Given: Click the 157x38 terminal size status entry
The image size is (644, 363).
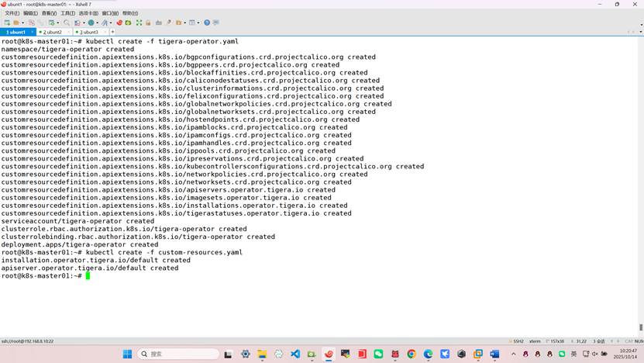Looking at the screenshot, I should 556,341.
